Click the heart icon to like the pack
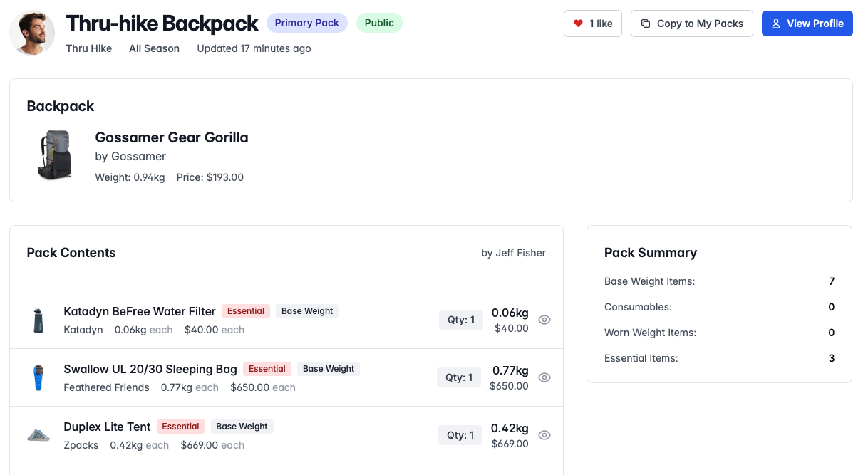The height and width of the screenshot is (475, 868). click(x=577, y=23)
